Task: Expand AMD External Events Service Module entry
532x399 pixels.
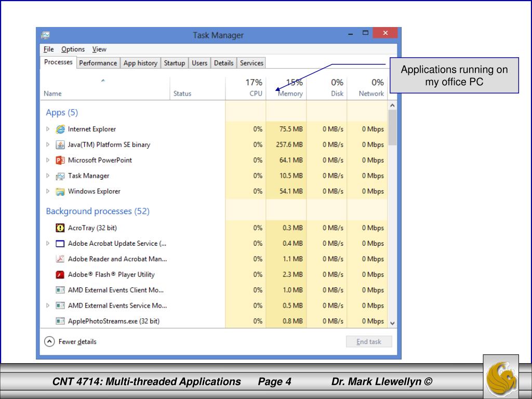Action: (x=48, y=305)
